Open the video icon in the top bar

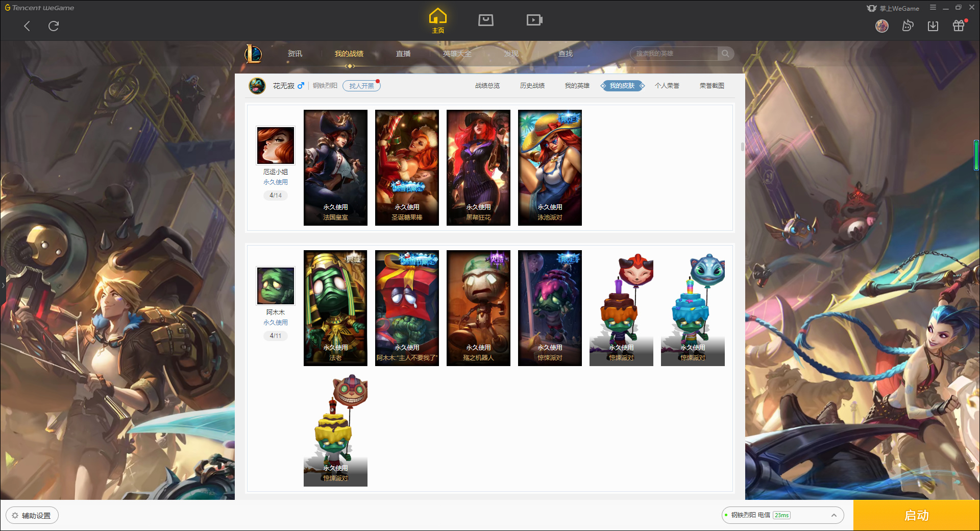[x=534, y=20]
